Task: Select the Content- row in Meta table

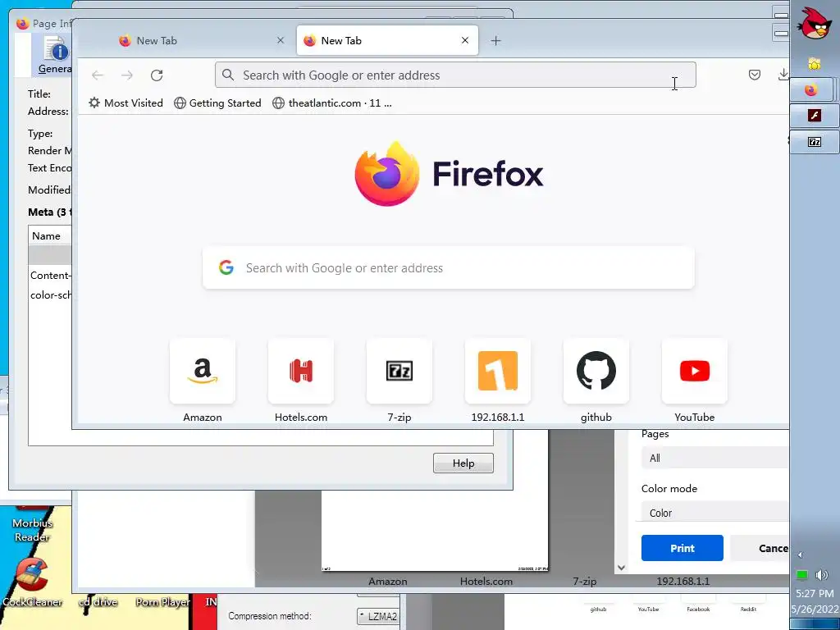Action: click(50, 276)
